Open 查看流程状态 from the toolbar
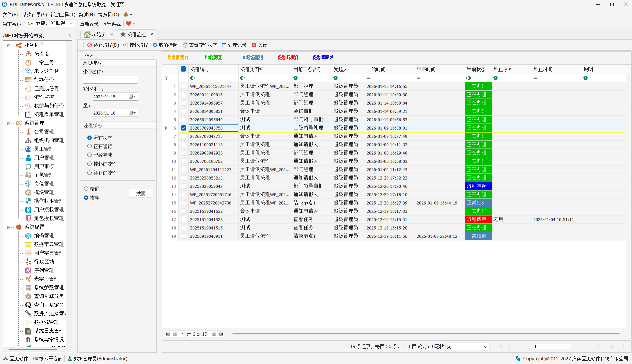The image size is (632, 364). (200, 45)
